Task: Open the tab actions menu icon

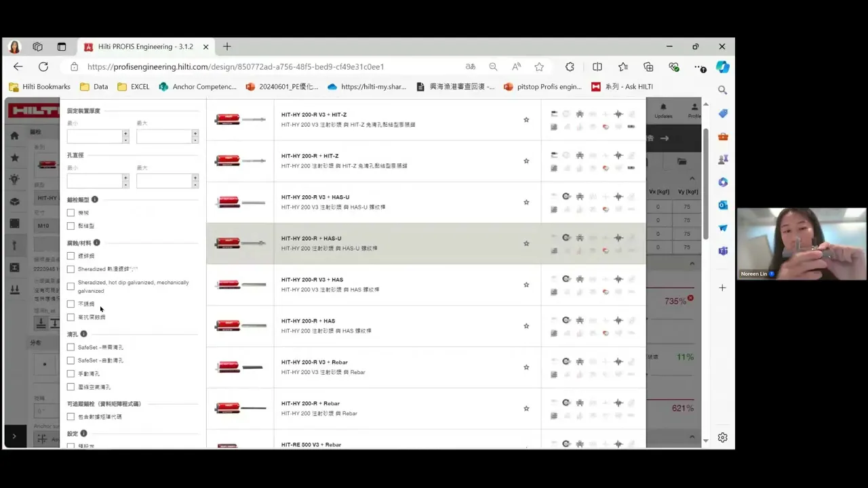Action: pos(62,47)
